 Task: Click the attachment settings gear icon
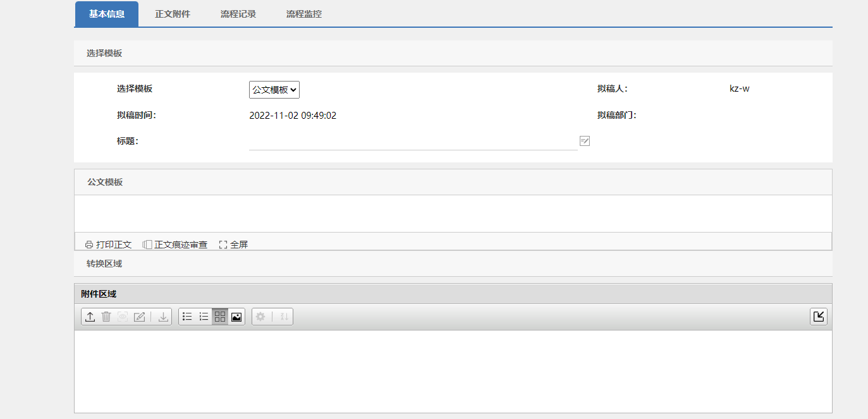pyautogui.click(x=261, y=317)
